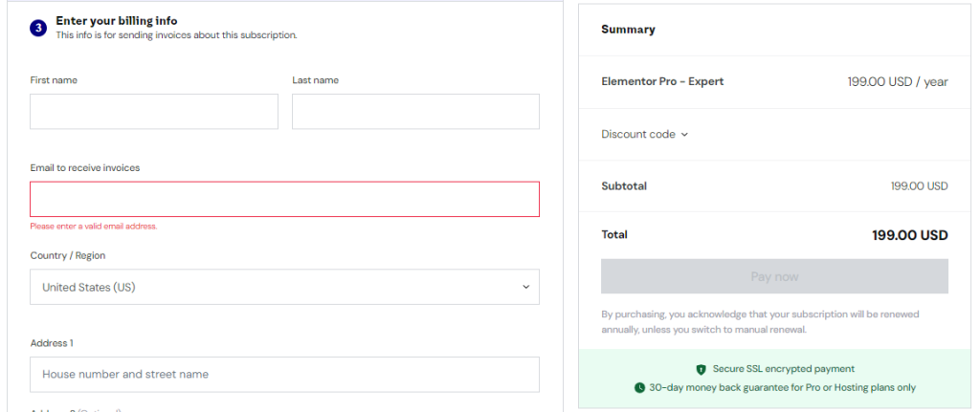Click the step 3 circle badge

click(x=38, y=28)
